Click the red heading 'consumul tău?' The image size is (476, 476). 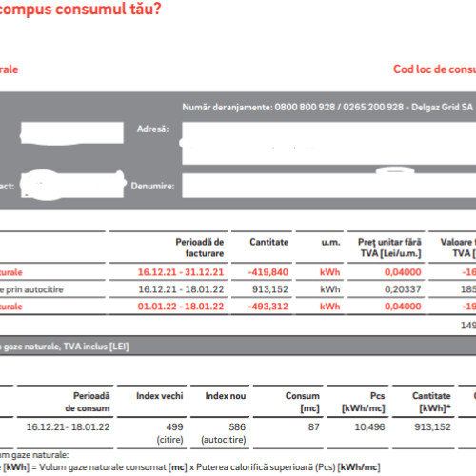[109, 9]
